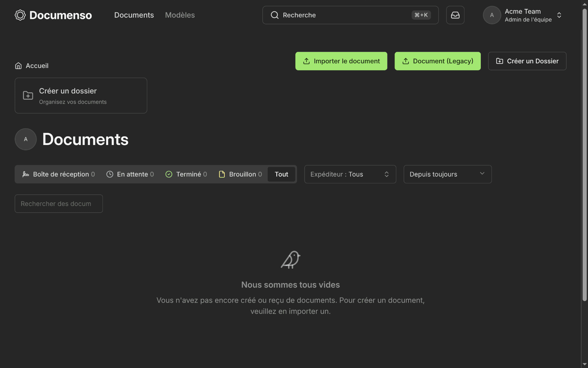Focus the Rechercher des documents field
This screenshot has width=588, height=368.
coord(59,204)
